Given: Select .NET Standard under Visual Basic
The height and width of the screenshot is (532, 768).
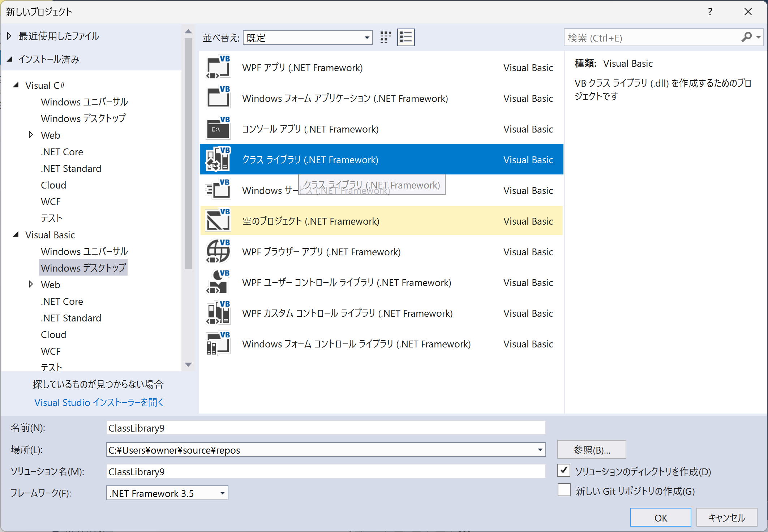Looking at the screenshot, I should (x=71, y=318).
